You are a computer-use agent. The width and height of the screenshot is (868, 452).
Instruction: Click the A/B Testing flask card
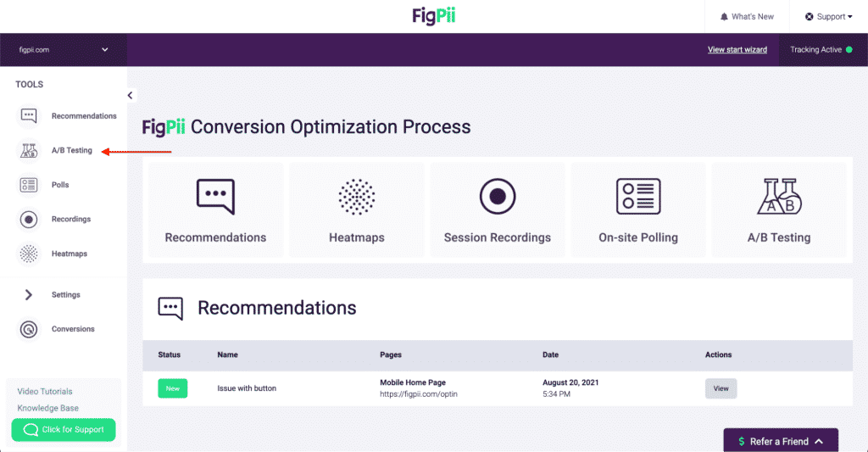[779, 197]
